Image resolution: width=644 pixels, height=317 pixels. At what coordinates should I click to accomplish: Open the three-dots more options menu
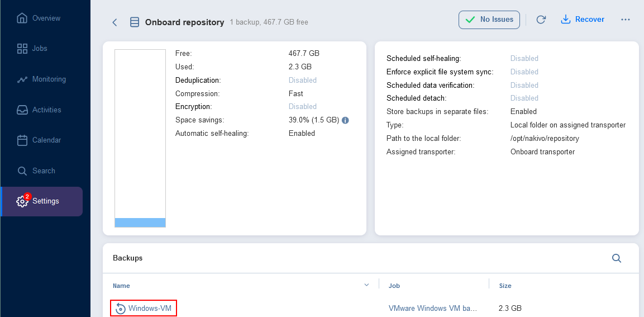tap(626, 20)
